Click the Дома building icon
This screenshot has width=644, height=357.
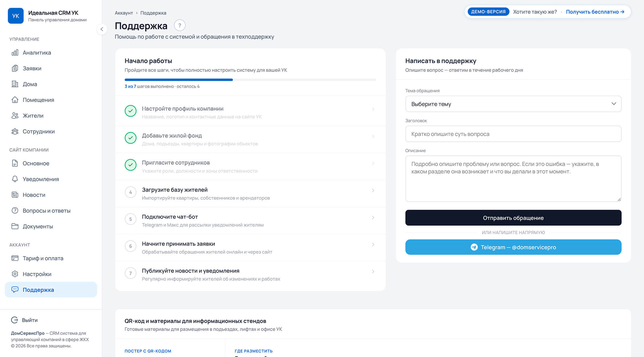[15, 84]
